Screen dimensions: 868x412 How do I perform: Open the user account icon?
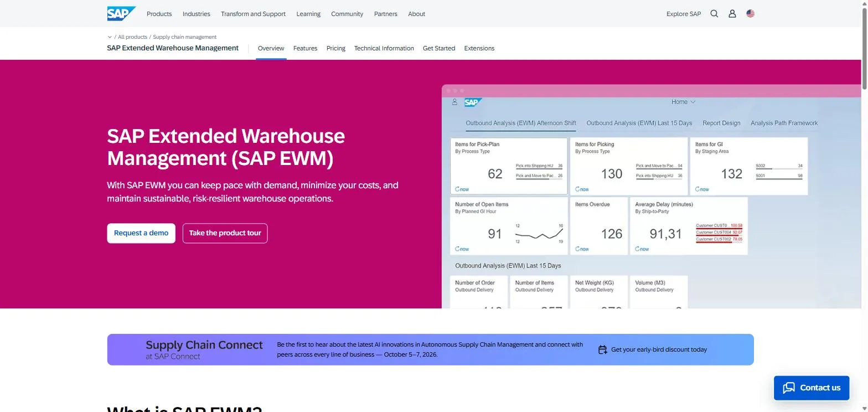[x=732, y=14]
